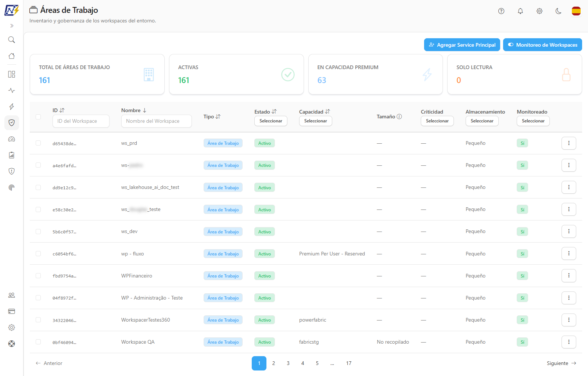Check the select-all checkbox in the table header

(x=38, y=117)
